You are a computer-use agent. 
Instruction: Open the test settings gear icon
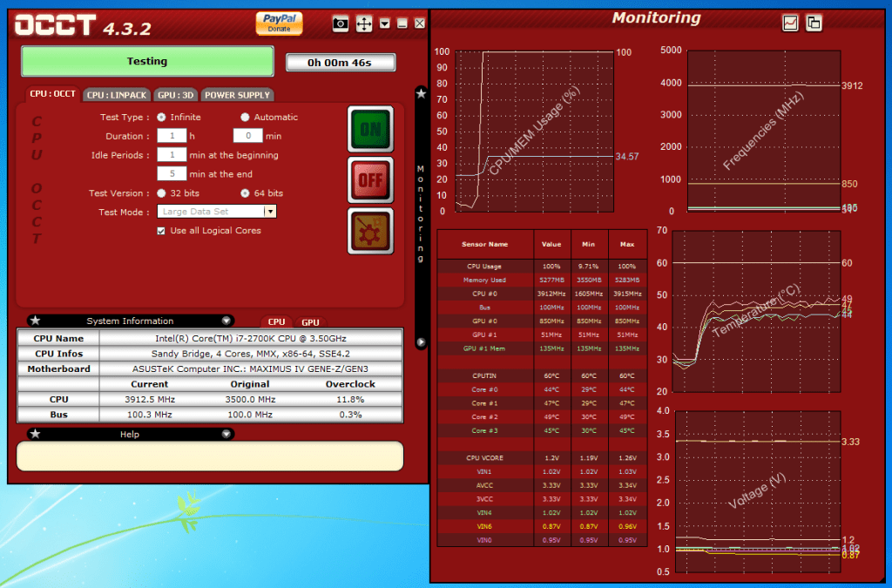pyautogui.click(x=370, y=231)
